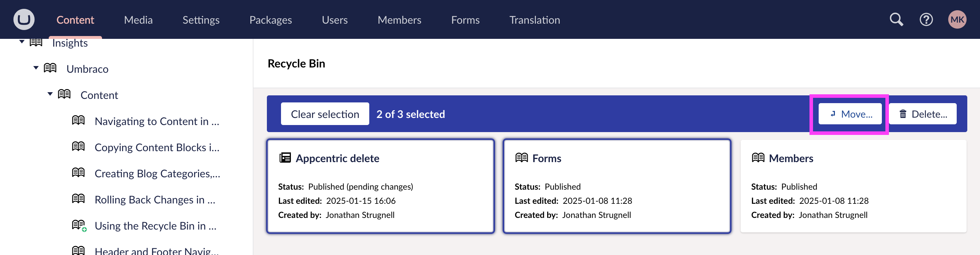Viewport: 980px width, 255px height.
Task: Open the help question mark icon
Action: pos(926,19)
